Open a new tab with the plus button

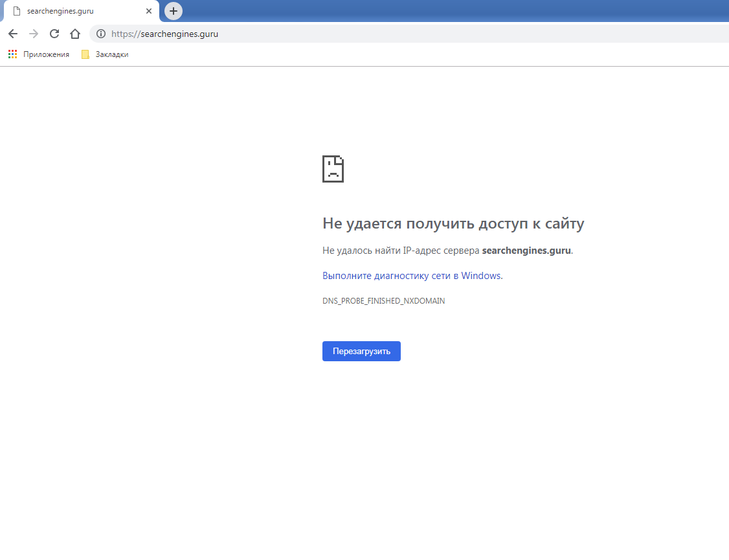[x=174, y=11]
